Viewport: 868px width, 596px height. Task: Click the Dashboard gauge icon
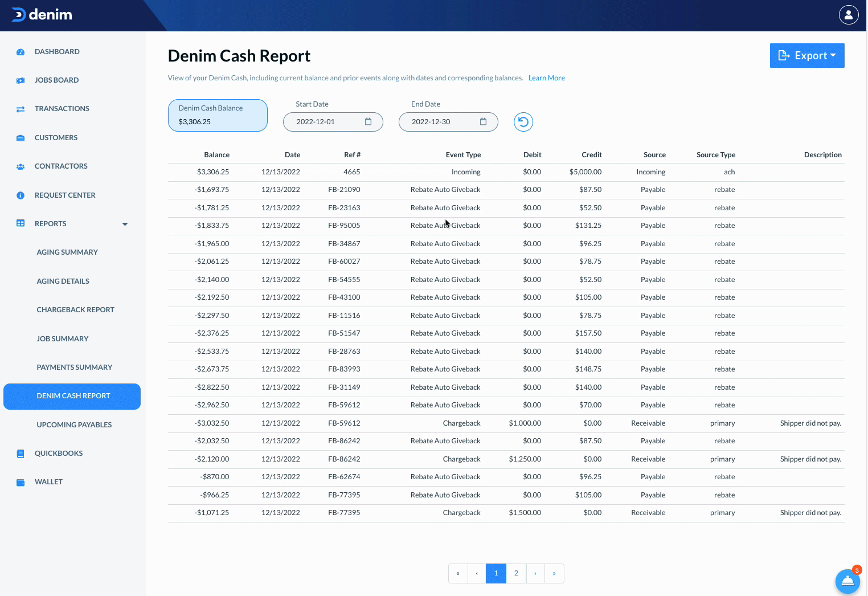point(21,52)
